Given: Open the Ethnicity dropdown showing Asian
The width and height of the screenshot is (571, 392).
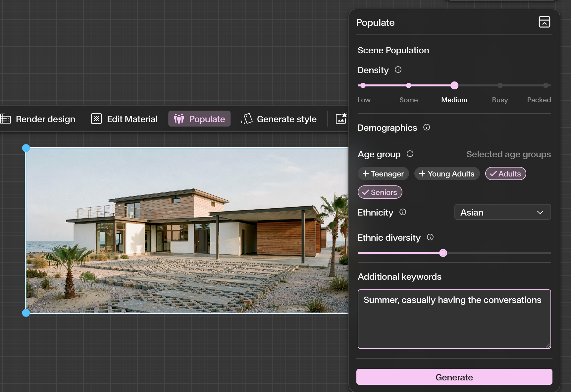Looking at the screenshot, I should pos(502,212).
